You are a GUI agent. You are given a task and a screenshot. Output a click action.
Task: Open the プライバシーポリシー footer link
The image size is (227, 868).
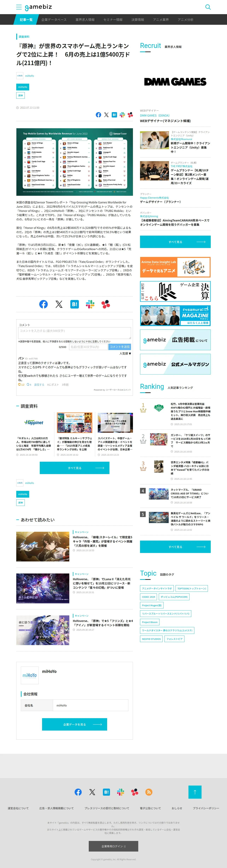206,808
